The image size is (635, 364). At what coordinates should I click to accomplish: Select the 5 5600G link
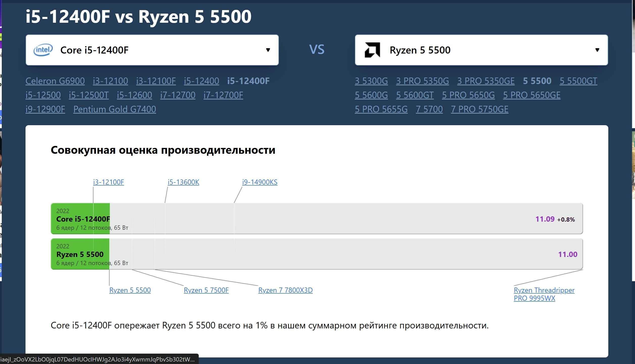pos(371,95)
